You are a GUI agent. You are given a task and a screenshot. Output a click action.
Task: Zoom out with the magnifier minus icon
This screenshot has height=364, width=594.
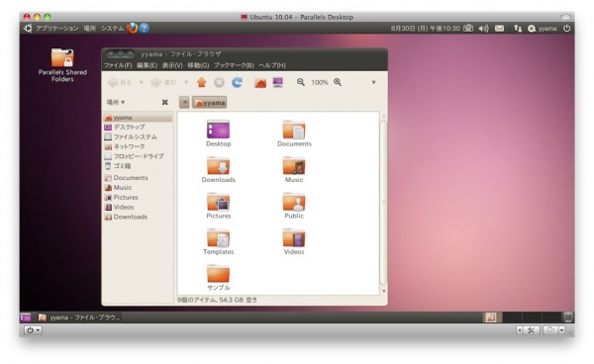pyautogui.click(x=301, y=82)
